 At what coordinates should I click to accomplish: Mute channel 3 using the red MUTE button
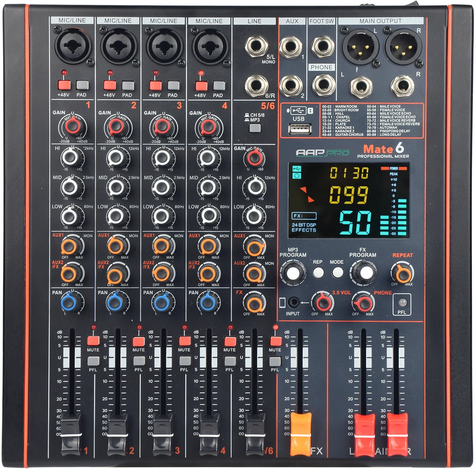pos(184,341)
